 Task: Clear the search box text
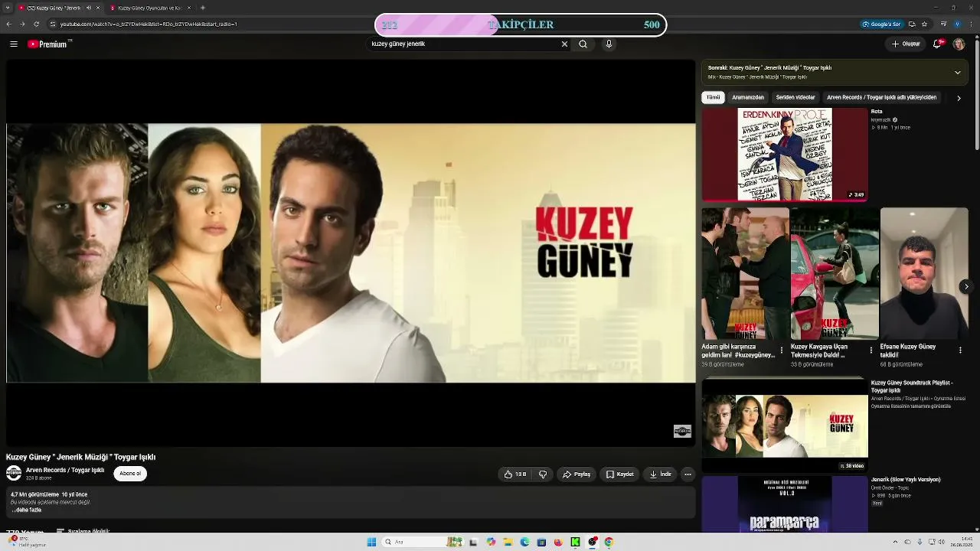(x=564, y=44)
